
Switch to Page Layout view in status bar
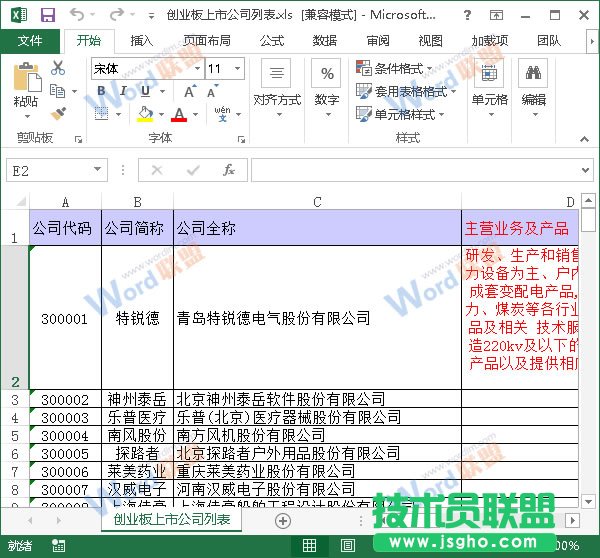coord(347,545)
